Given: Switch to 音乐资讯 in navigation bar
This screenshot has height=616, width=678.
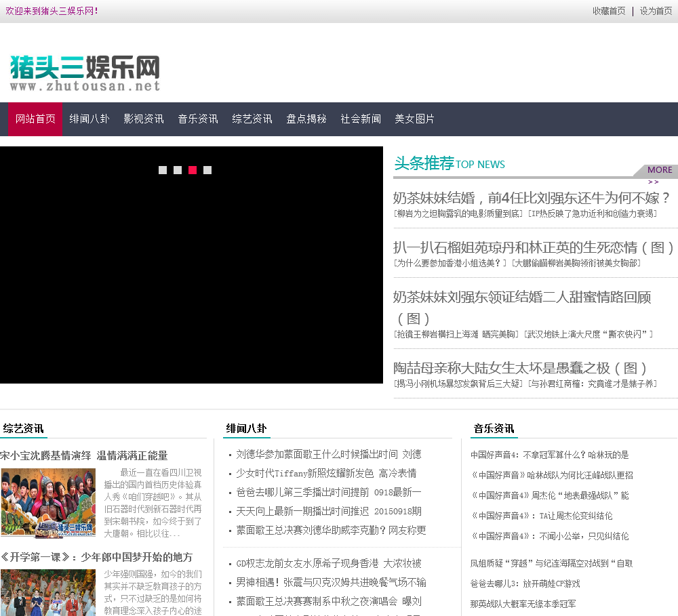Looking at the screenshot, I should [198, 119].
